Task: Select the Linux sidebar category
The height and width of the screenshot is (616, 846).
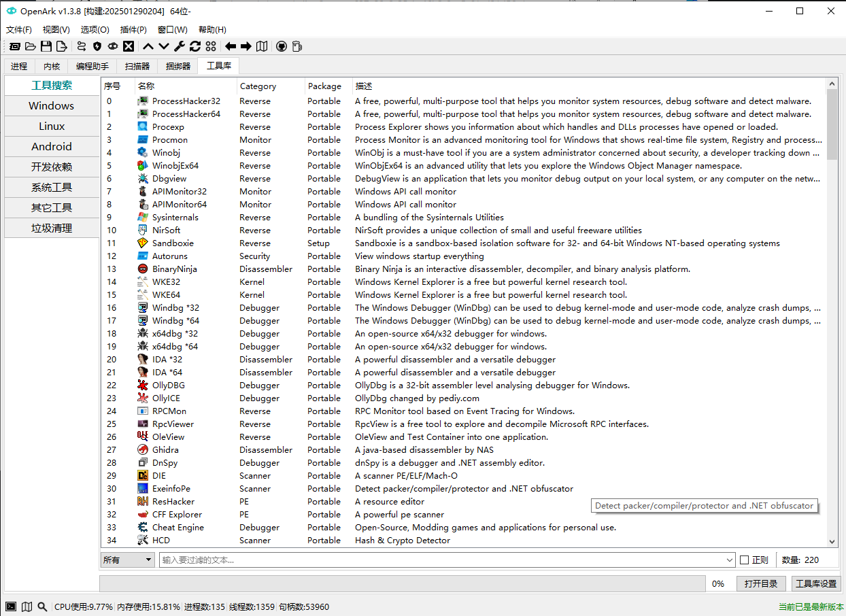Action: pos(52,126)
